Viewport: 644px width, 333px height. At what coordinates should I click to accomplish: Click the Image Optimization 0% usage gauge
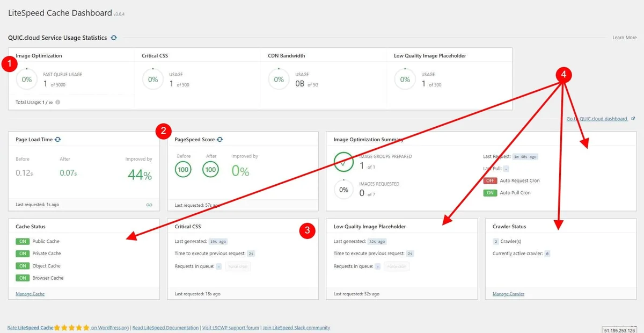(x=27, y=79)
